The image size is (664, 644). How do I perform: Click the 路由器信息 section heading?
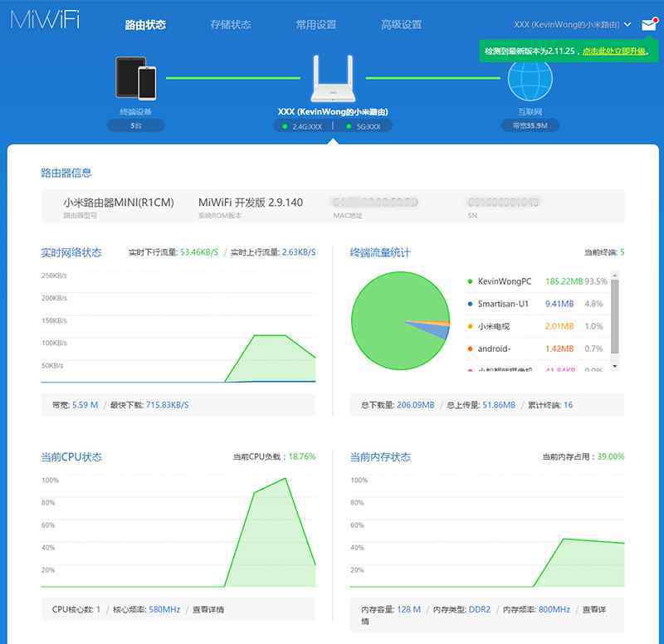(66, 173)
